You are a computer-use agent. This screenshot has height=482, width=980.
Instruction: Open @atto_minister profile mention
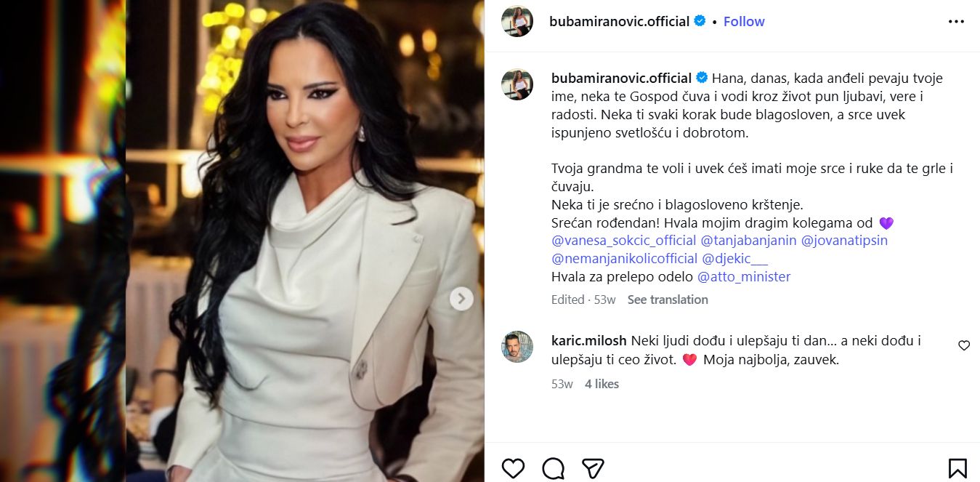744,277
